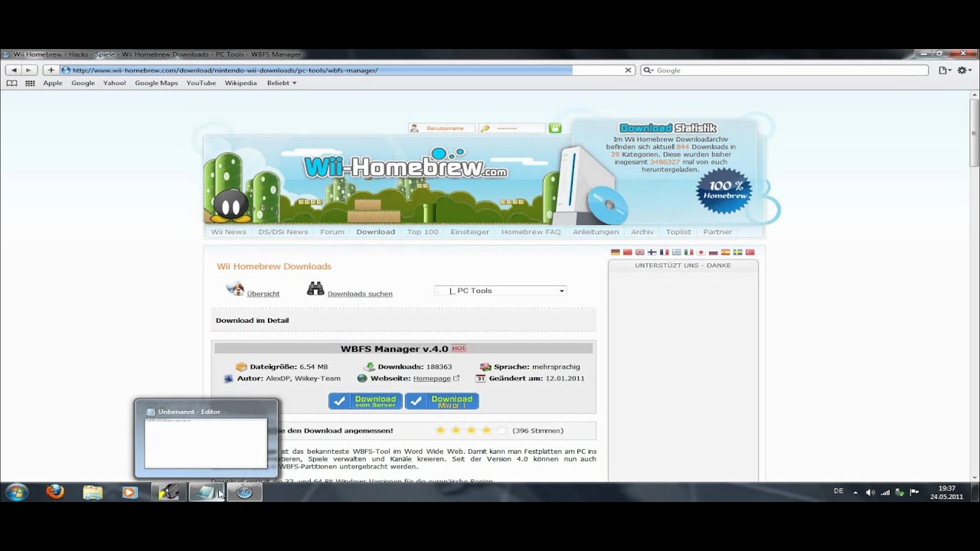This screenshot has height=551, width=980.
Task: Open the Wikipedia bookmark
Action: pos(240,83)
